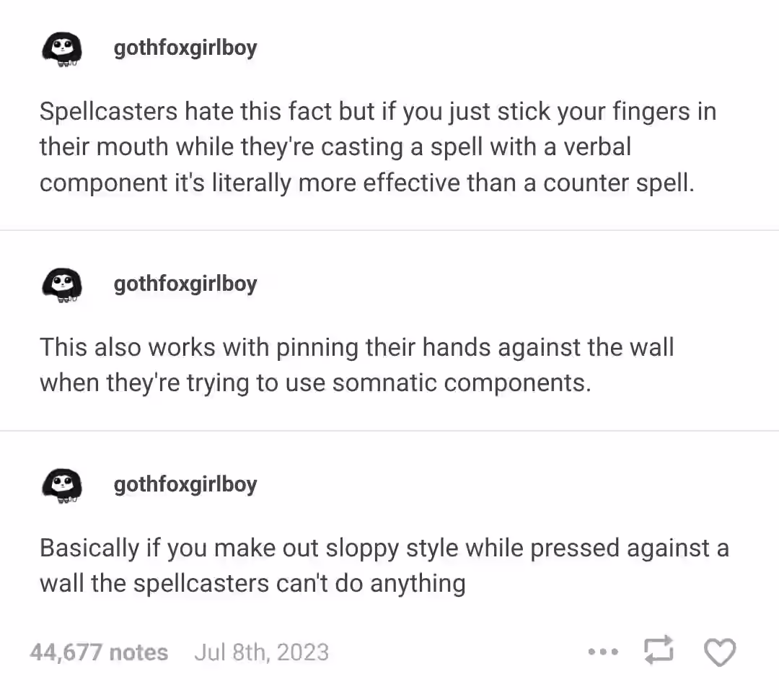View the 44,677 notes list
Viewport: 779px width, 700px height.
99,652
